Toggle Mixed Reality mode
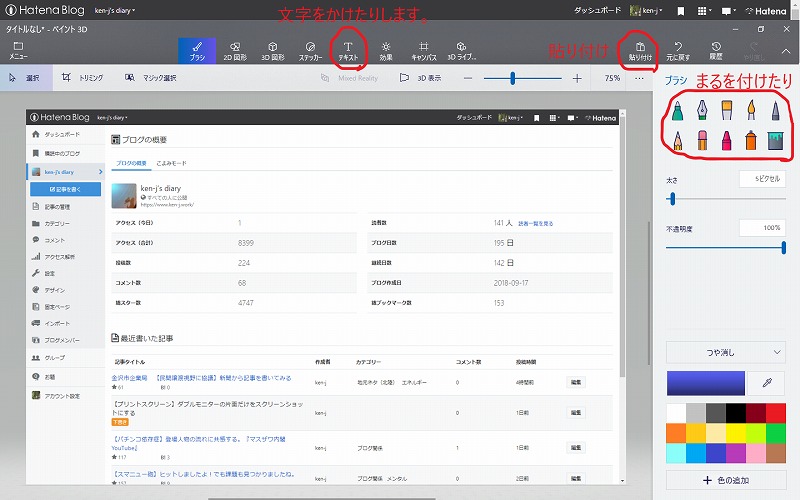The width and height of the screenshot is (800, 500). 349,78
